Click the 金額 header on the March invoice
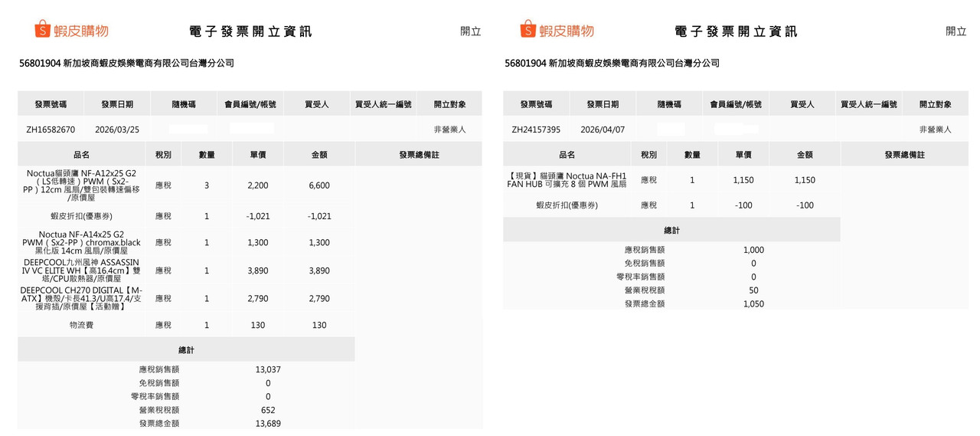This screenshot has width=980, height=436. [x=319, y=155]
